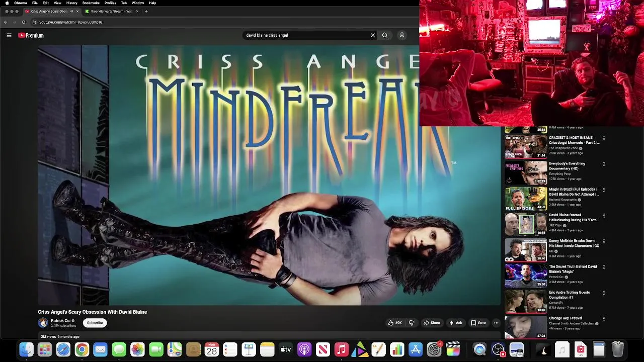Clear the YouTube search box text

[x=373, y=35]
